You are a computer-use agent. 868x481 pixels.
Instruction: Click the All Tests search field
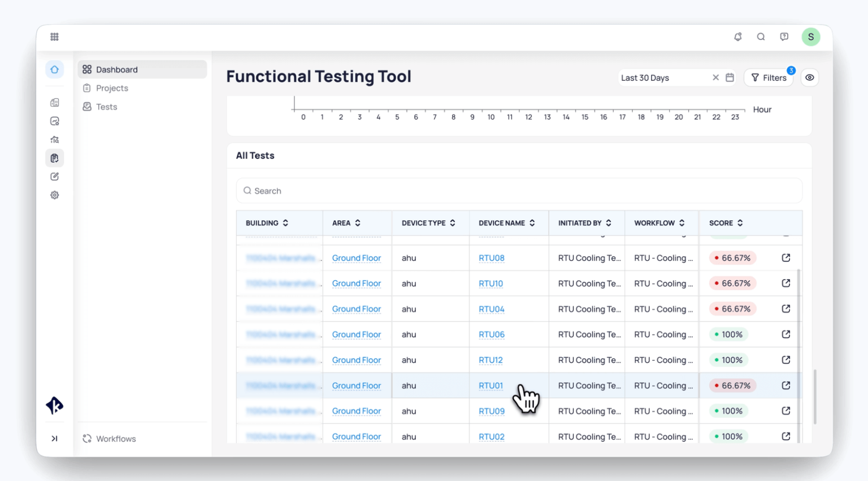pyautogui.click(x=519, y=191)
